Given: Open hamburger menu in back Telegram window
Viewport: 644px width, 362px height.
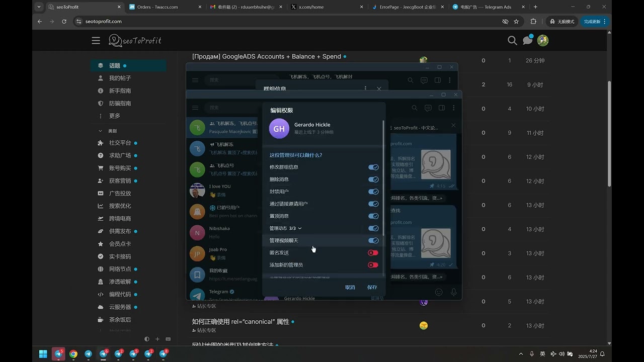Looking at the screenshot, I should pyautogui.click(x=195, y=80).
